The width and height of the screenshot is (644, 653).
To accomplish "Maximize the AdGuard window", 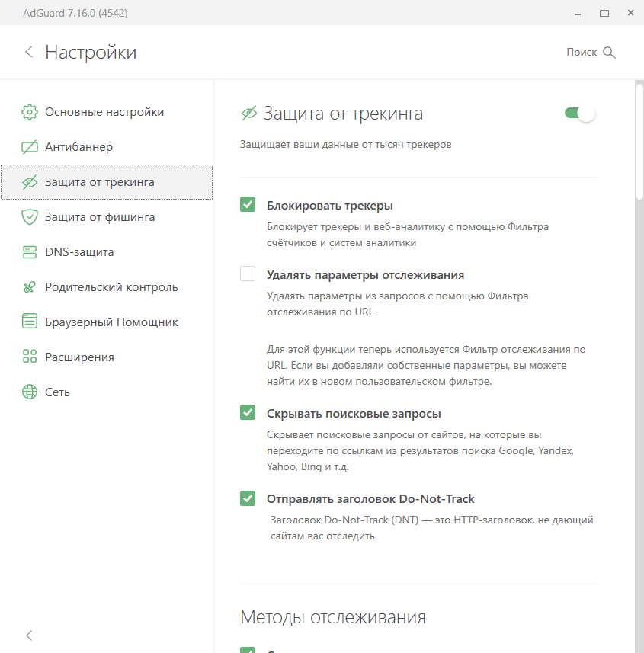I will 604,13.
